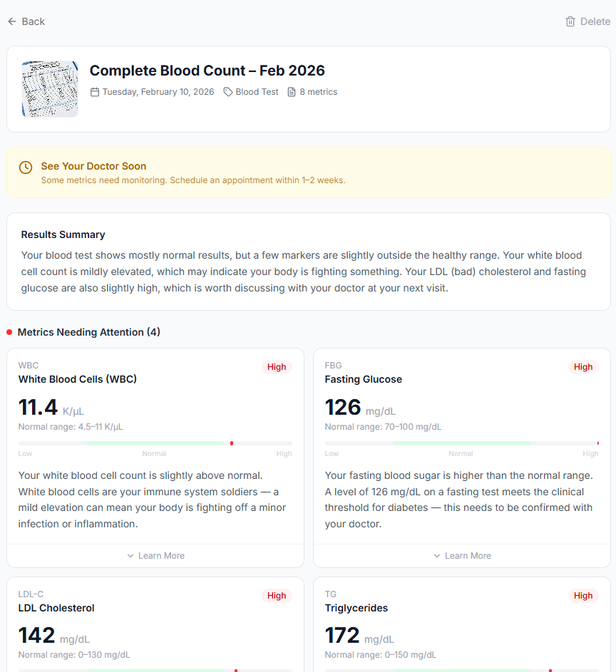Open the blood test report thumbnail
This screenshot has height=672, width=616.
(50, 88)
